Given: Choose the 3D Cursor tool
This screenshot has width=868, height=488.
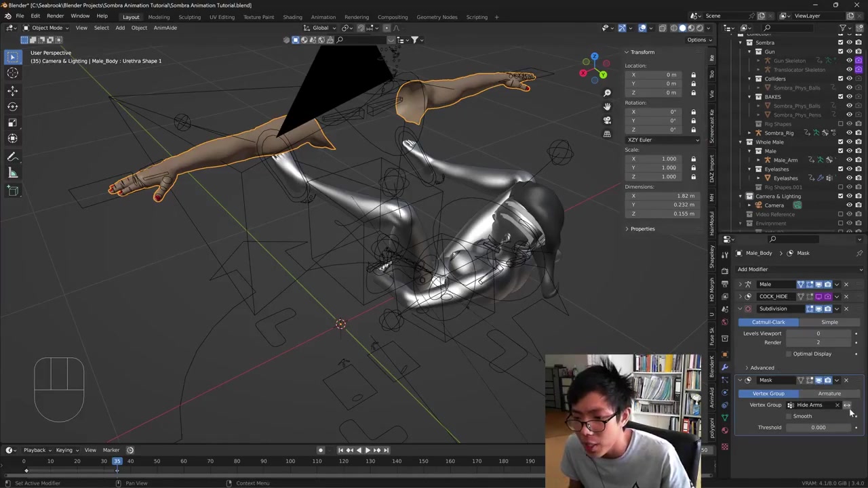Looking at the screenshot, I should tap(12, 73).
